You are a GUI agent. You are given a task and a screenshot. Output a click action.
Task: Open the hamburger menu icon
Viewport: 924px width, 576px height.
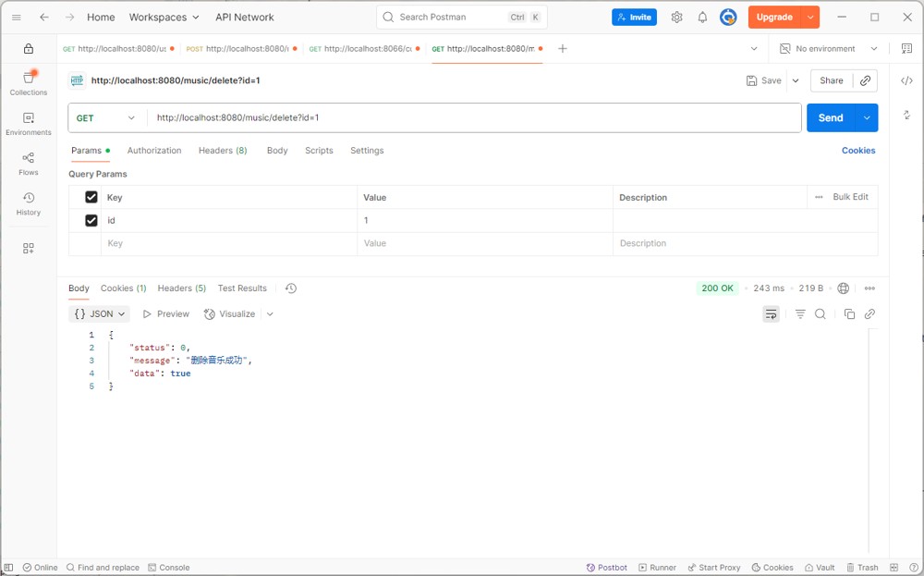point(17,17)
